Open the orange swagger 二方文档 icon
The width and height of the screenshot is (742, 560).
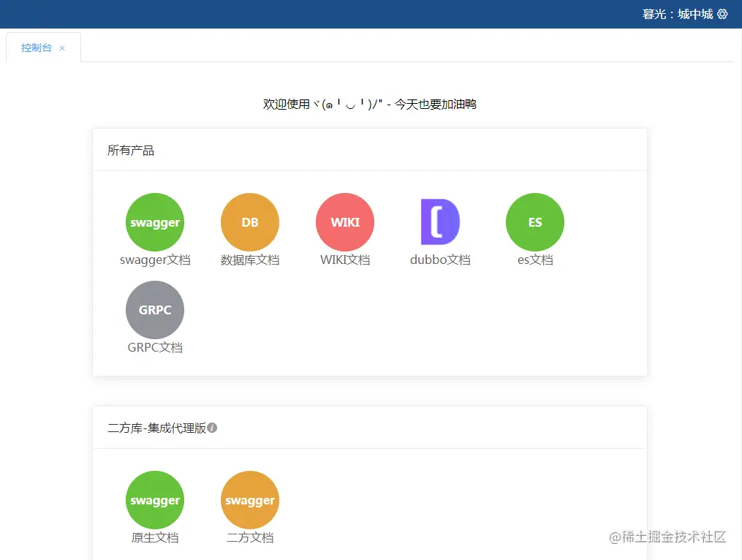(250, 500)
